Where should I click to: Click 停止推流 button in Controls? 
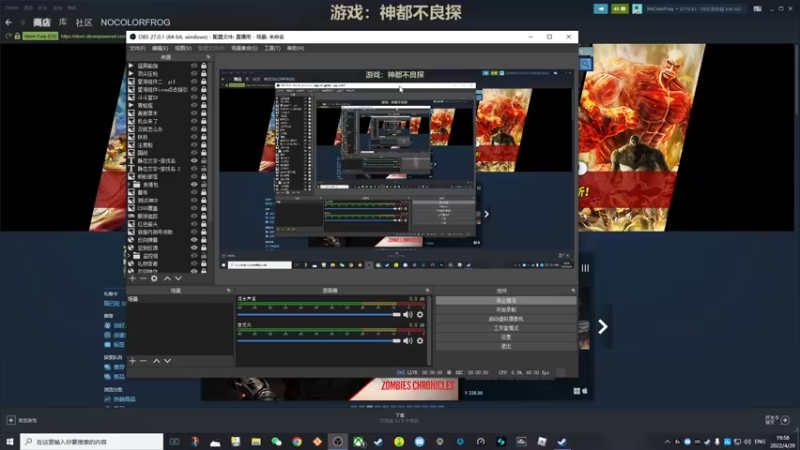coord(506,301)
